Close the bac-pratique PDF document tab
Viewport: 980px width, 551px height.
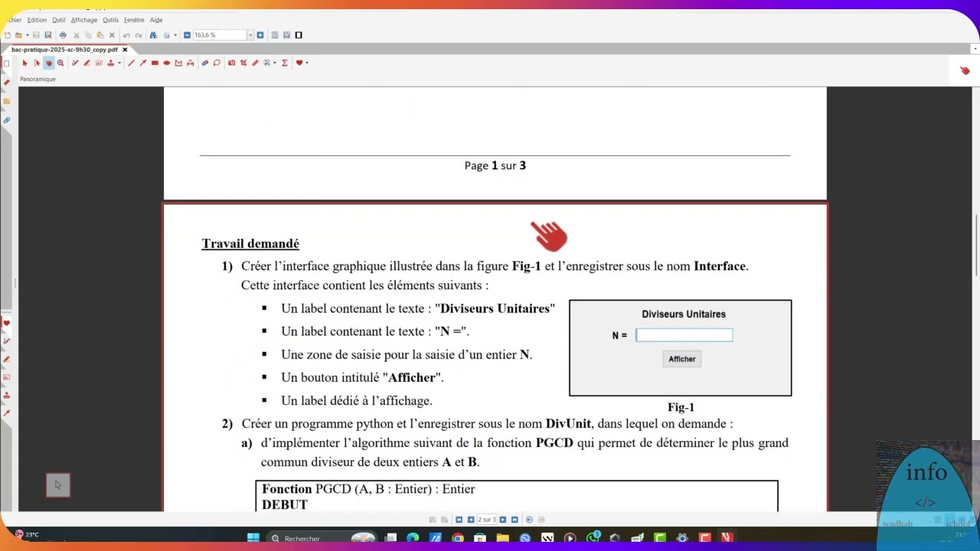point(125,50)
